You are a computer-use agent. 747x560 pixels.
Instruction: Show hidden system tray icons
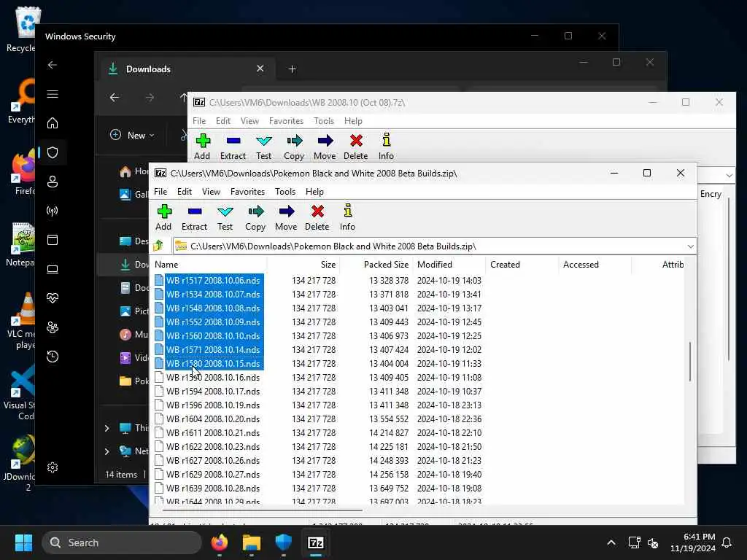[611, 542]
